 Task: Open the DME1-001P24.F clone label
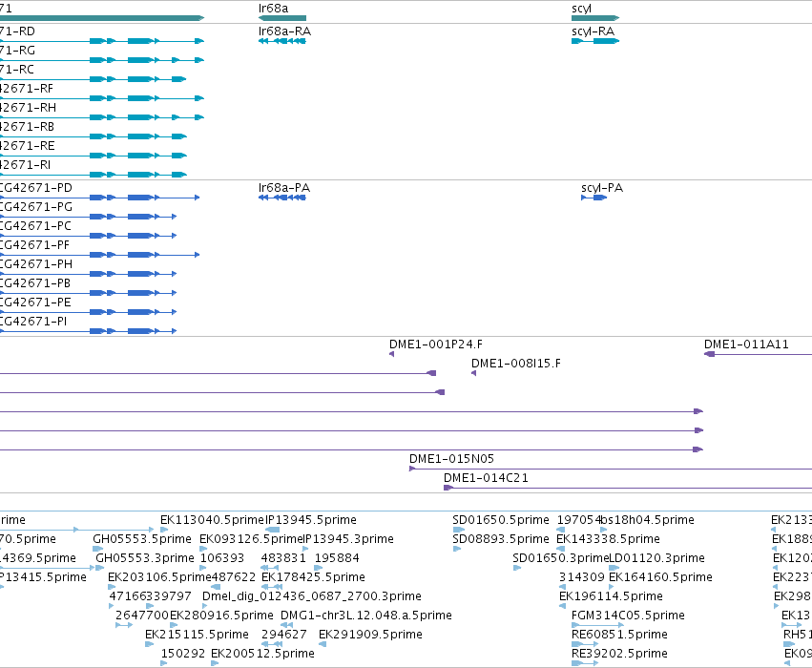pos(435,344)
